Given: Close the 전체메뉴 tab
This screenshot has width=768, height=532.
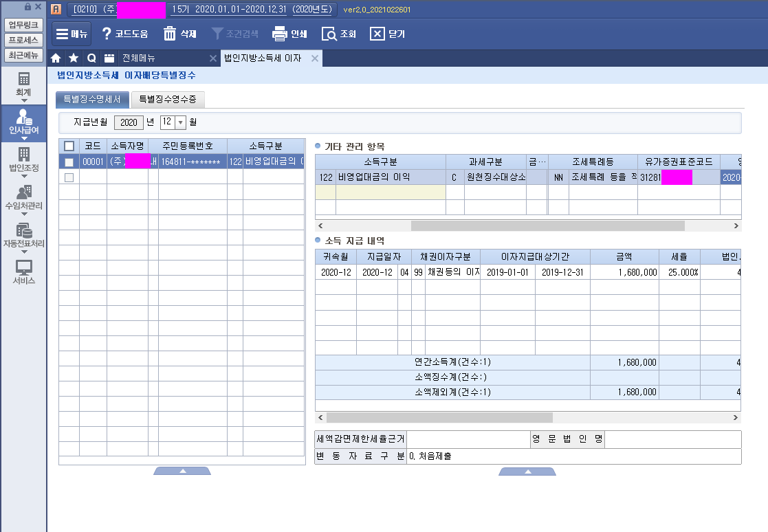Looking at the screenshot, I should point(213,58).
